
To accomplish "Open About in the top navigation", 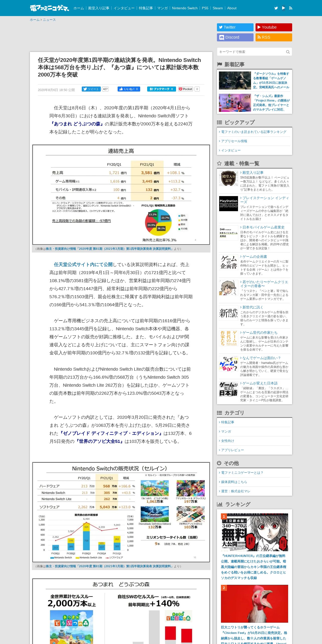I will click(232, 8).
